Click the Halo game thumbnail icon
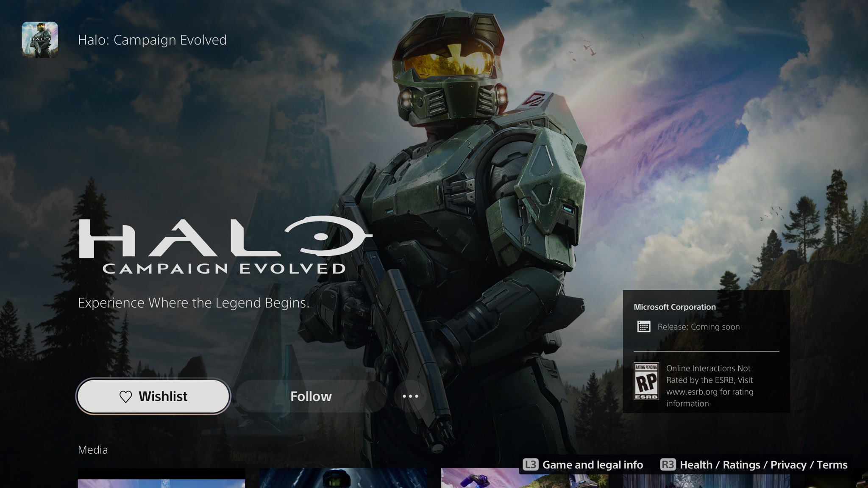The width and height of the screenshot is (868, 488). [40, 39]
